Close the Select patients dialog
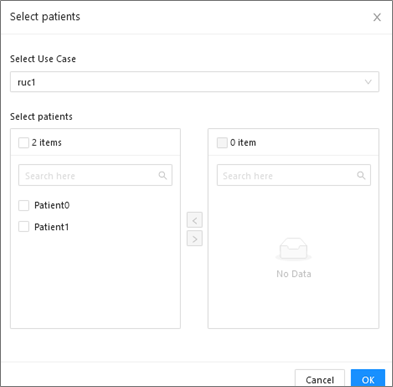The height and width of the screenshot is (387, 393). 377,17
